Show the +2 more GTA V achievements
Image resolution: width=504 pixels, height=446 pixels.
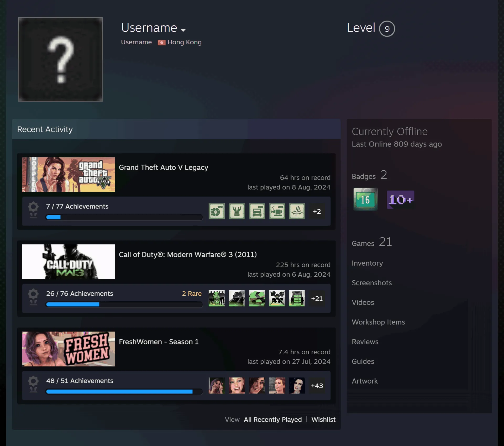click(317, 211)
